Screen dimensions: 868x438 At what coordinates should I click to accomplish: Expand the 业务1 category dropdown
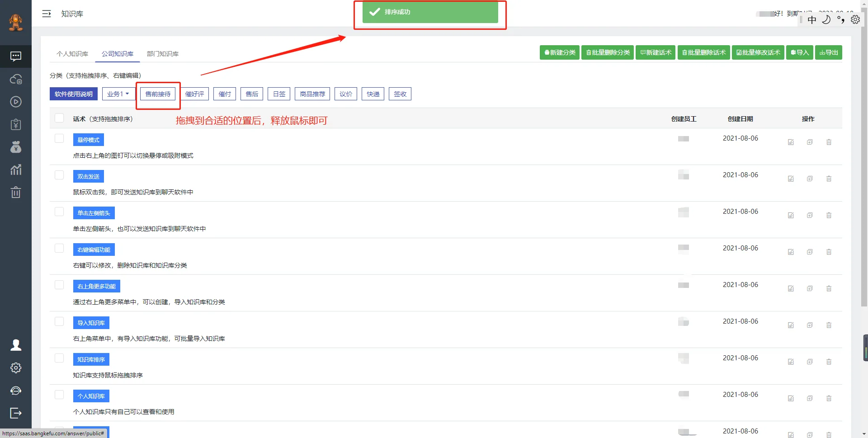[x=118, y=94]
